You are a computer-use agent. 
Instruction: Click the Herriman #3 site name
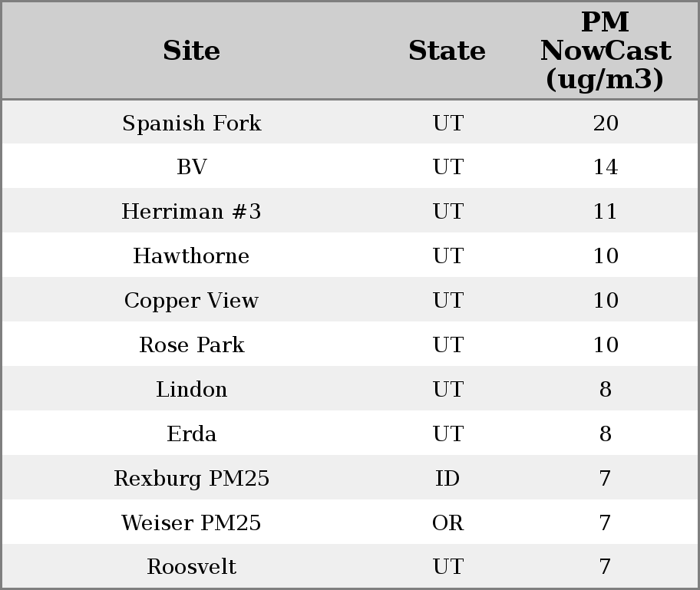(x=191, y=212)
